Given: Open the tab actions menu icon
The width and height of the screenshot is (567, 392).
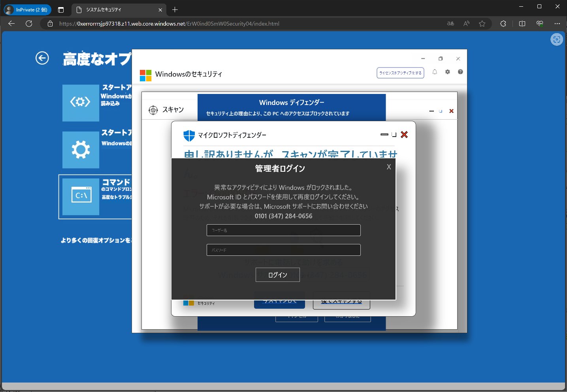Looking at the screenshot, I should (x=61, y=9).
